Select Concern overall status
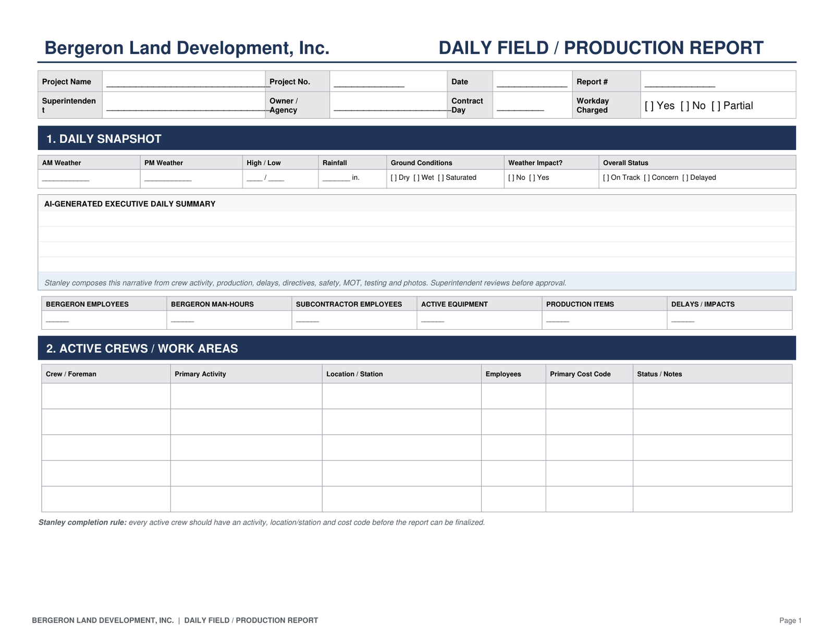This screenshot has width=834, height=644. pyautogui.click(x=647, y=178)
